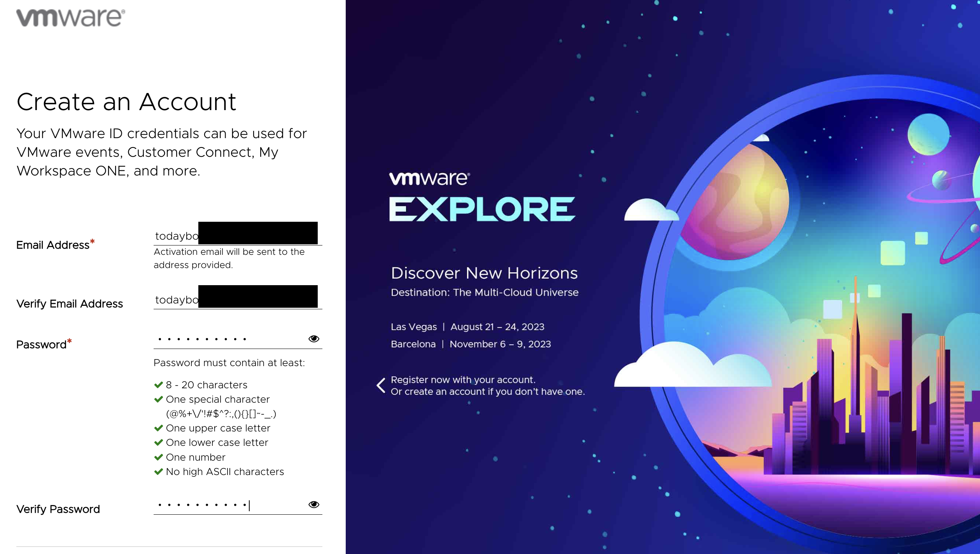Click into the Verify Password field
This screenshot has width=980, height=554.
[x=238, y=505]
